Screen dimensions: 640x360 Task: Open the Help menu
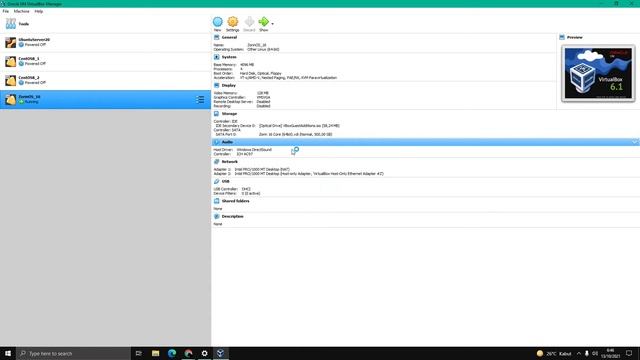39,11
